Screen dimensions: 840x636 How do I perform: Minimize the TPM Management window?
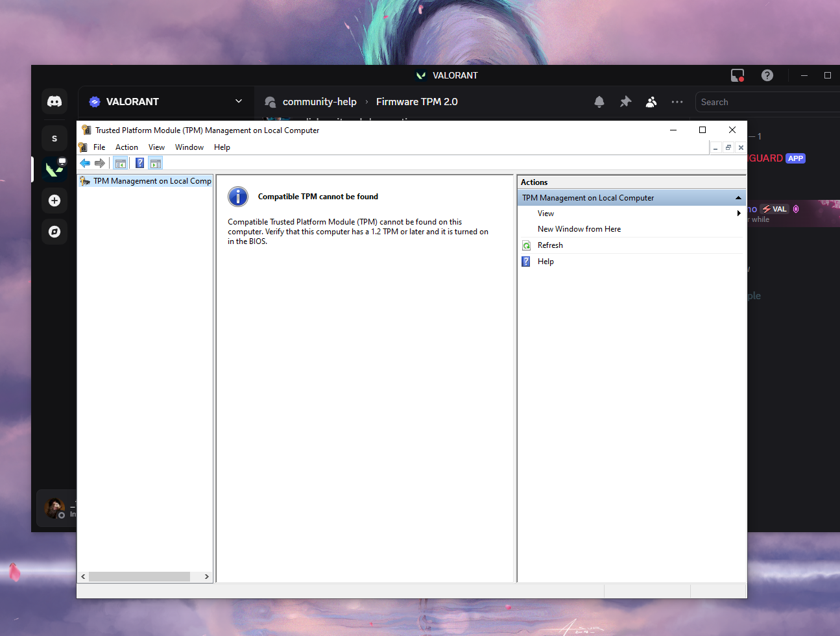(673, 130)
